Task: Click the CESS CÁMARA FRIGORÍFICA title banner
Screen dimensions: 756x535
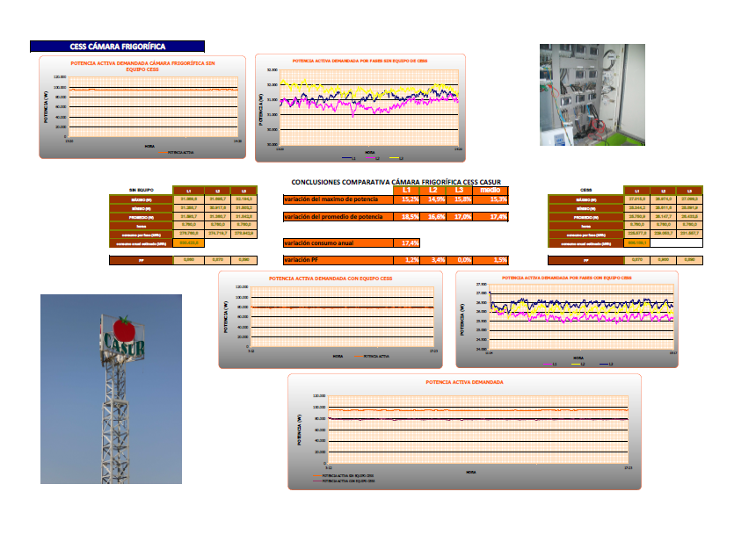Action: pyautogui.click(x=117, y=46)
